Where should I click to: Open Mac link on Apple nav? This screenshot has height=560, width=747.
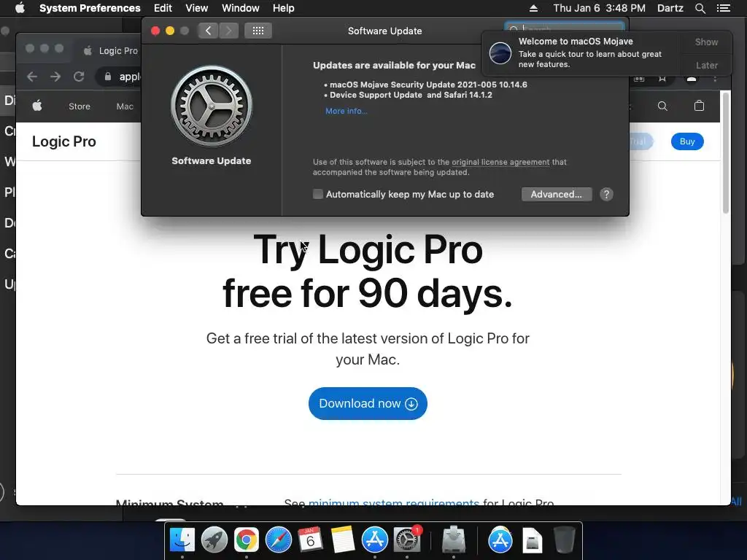click(125, 106)
